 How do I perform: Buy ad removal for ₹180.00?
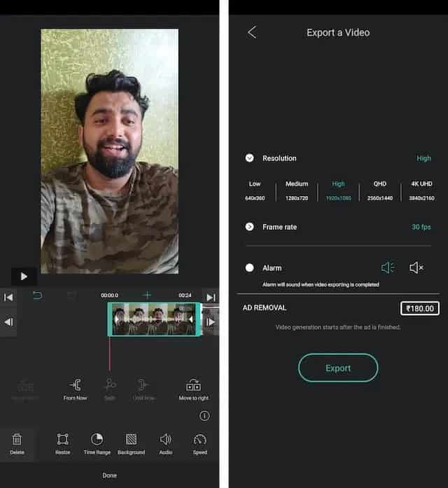coord(420,309)
